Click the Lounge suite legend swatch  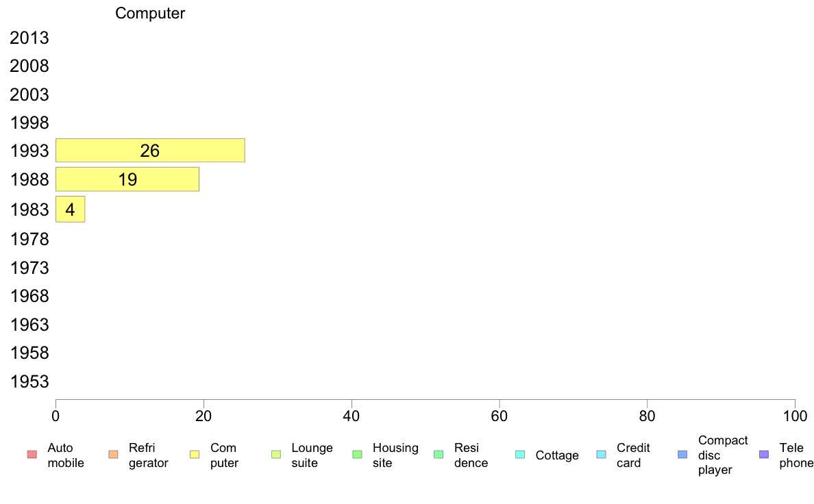click(x=276, y=455)
